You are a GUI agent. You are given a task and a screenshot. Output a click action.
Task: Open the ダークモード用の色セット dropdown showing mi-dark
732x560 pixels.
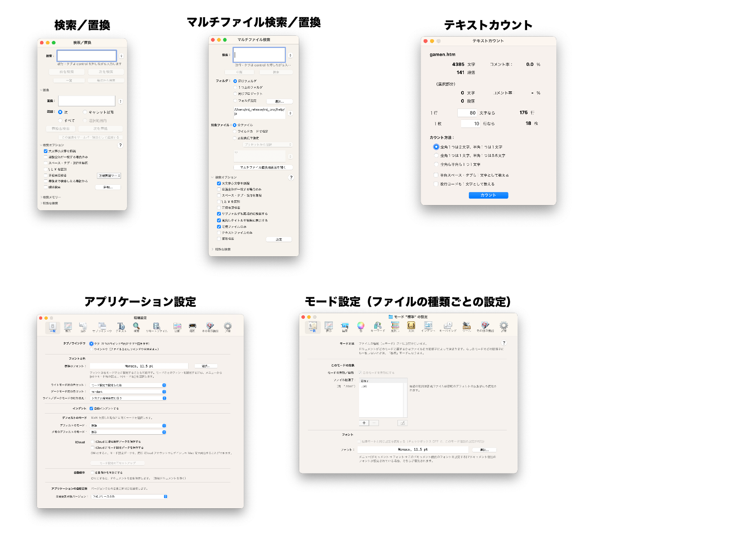point(128,392)
